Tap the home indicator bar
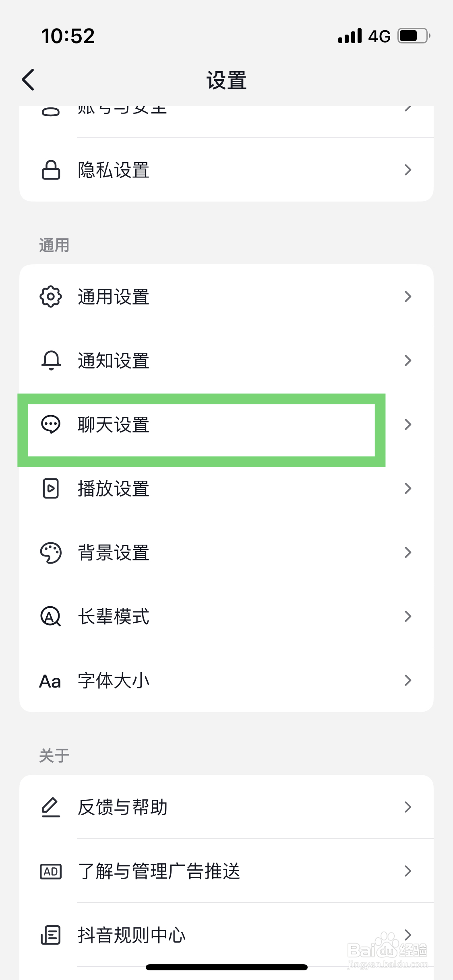 pos(226,967)
